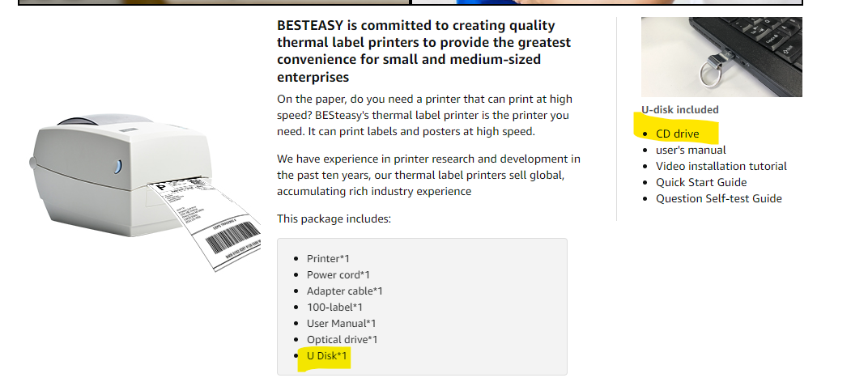Click the 100-label*1 list entry
This screenshot has width=868, height=382.
(x=334, y=308)
